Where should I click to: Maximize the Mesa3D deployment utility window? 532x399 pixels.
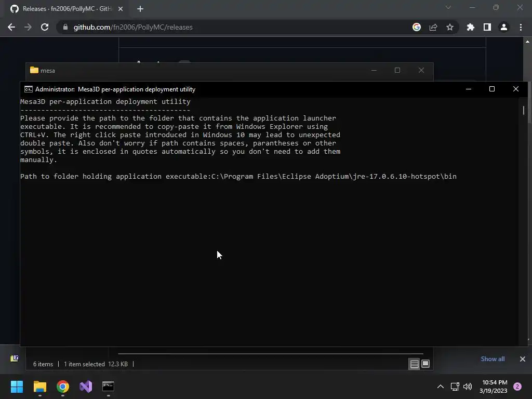tap(492, 89)
